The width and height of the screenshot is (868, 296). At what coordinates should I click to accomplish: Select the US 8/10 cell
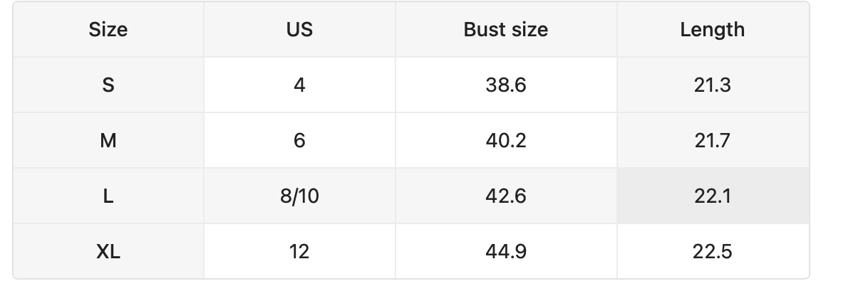click(x=299, y=196)
